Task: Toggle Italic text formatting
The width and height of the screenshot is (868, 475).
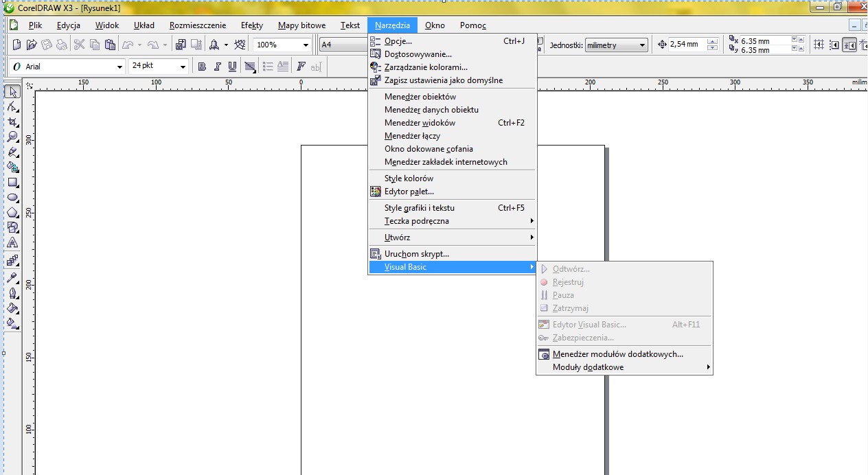Action: coord(217,67)
